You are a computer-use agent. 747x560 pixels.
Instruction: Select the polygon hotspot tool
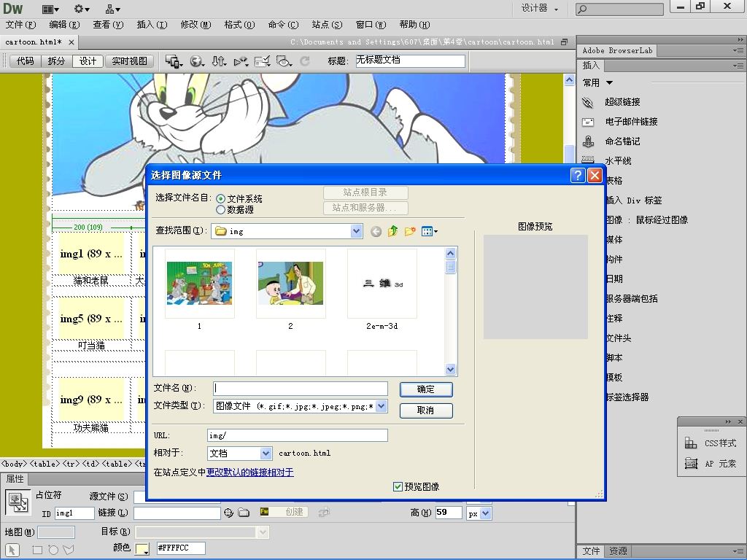tap(69, 550)
